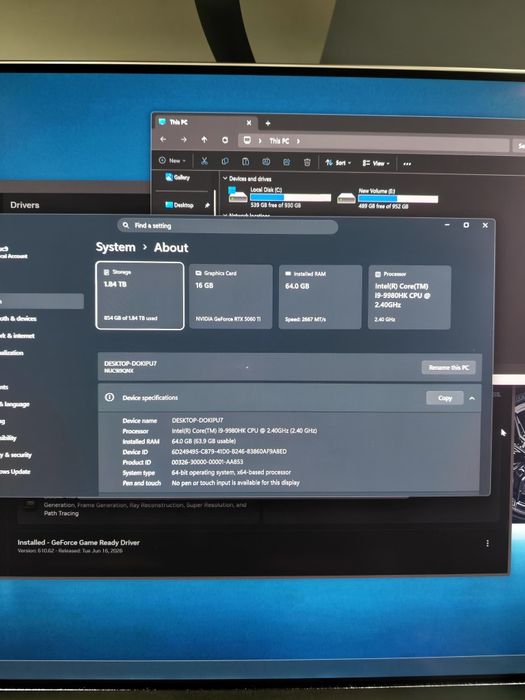Open a new File Explorer tab
The height and width of the screenshot is (700, 525).
[x=268, y=123]
